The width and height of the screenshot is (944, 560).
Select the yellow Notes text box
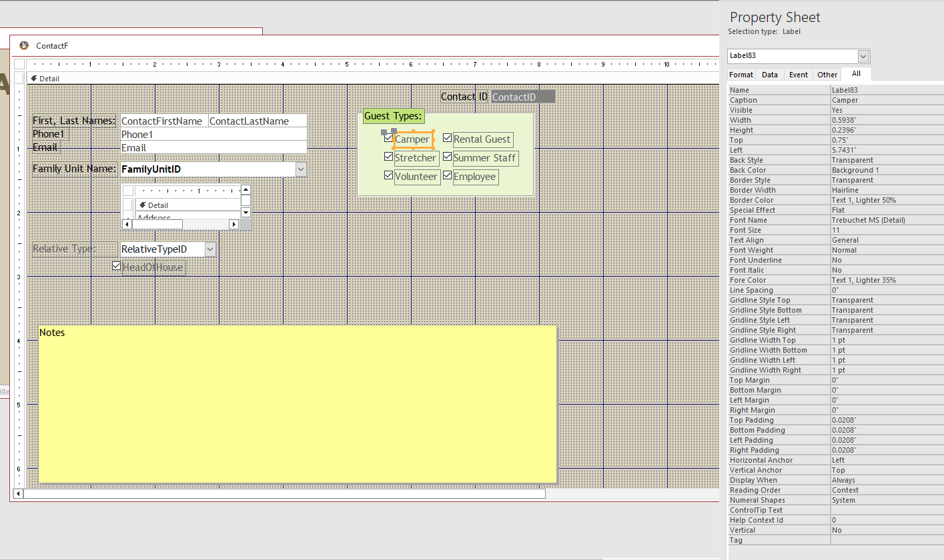pos(298,404)
